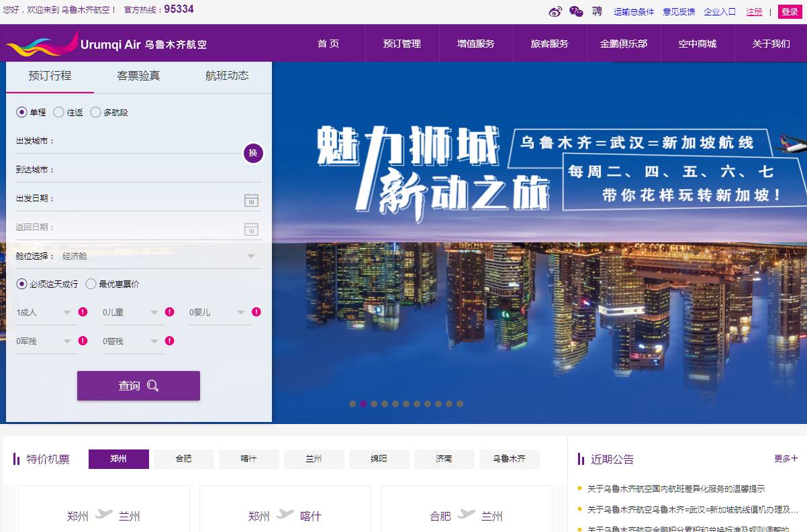Show info icon beside 1成人
The height and width of the screenshot is (532, 807).
[x=83, y=312]
